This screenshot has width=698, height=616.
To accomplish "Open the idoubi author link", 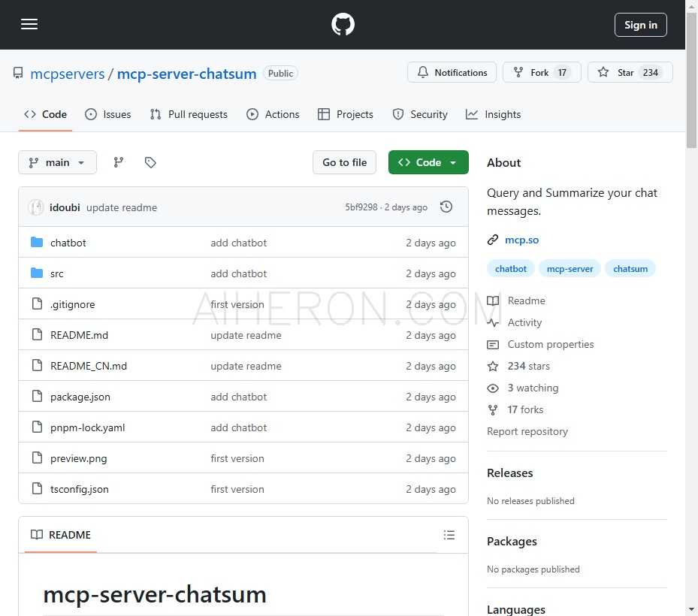I will click(65, 207).
